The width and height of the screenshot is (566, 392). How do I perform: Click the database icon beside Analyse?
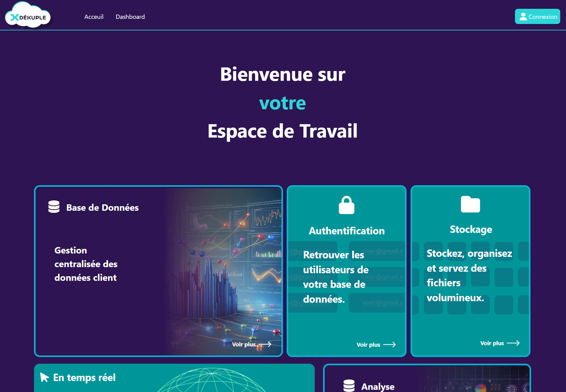[349, 386]
